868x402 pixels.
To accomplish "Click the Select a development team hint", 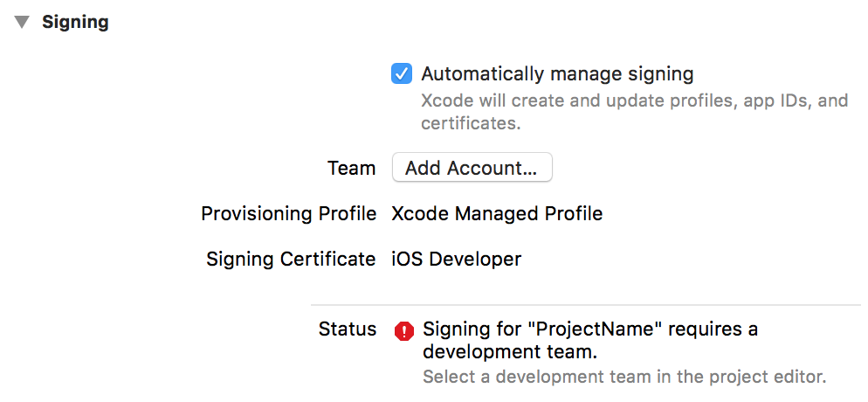I will (x=624, y=377).
